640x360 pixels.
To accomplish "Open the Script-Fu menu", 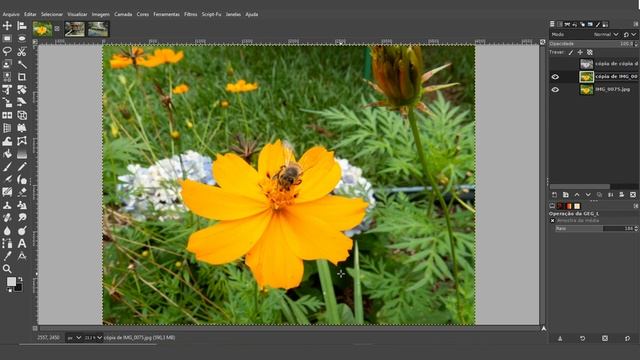I will point(211,14).
